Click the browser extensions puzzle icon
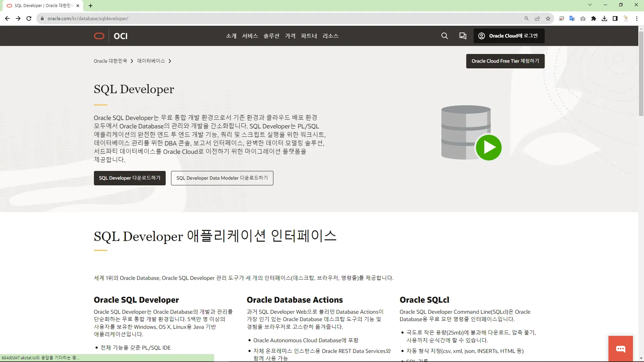Viewport: 644px width, 362px height. 594,18
